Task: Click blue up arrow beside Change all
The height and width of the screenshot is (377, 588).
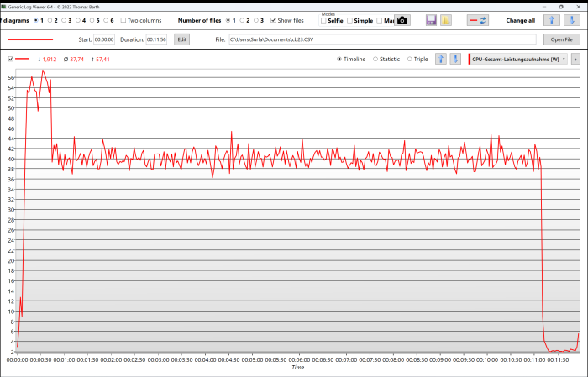Action: coord(552,21)
